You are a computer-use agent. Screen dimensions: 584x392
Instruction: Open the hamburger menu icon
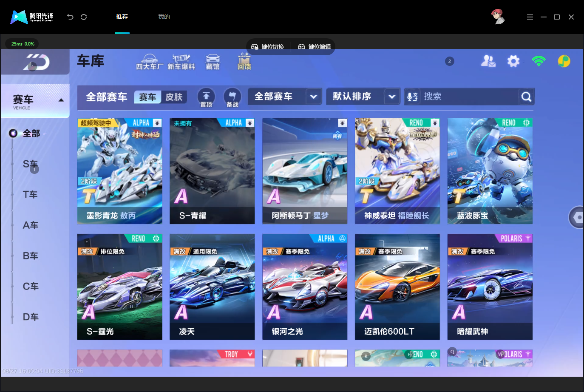click(530, 17)
